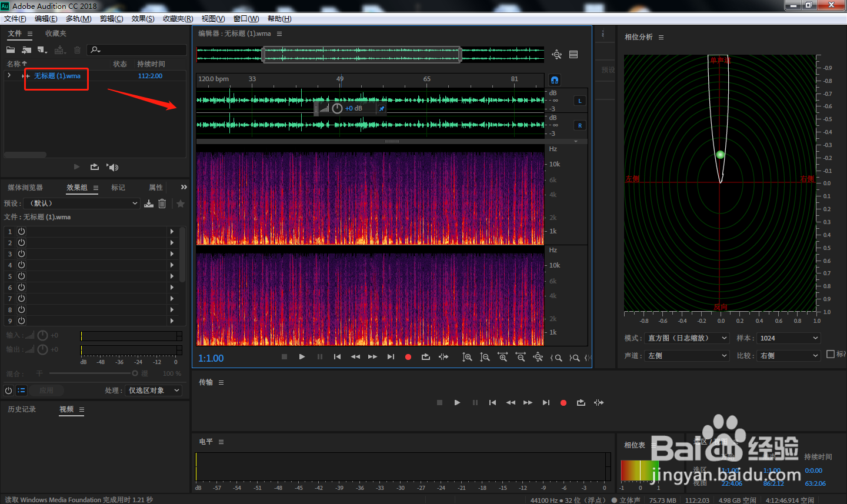This screenshot has height=504, width=847.
Task: Click delete preset trash icon in Effects Rack
Action: [x=162, y=203]
